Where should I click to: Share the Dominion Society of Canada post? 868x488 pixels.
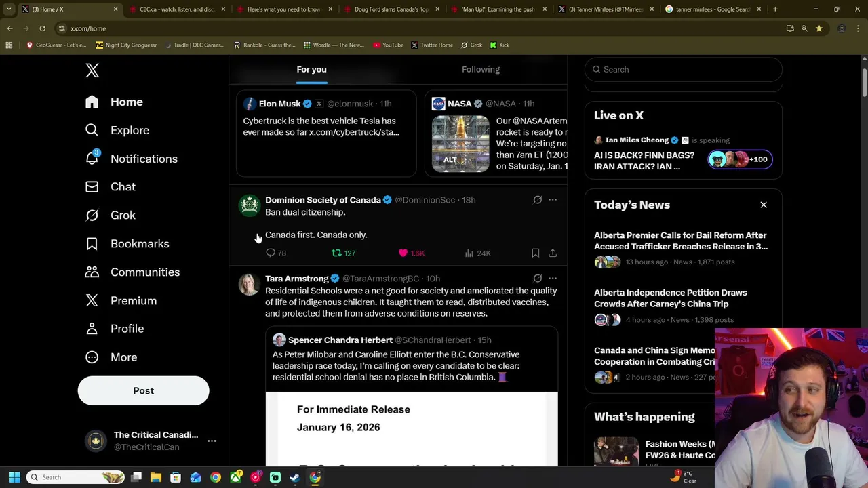click(553, 253)
